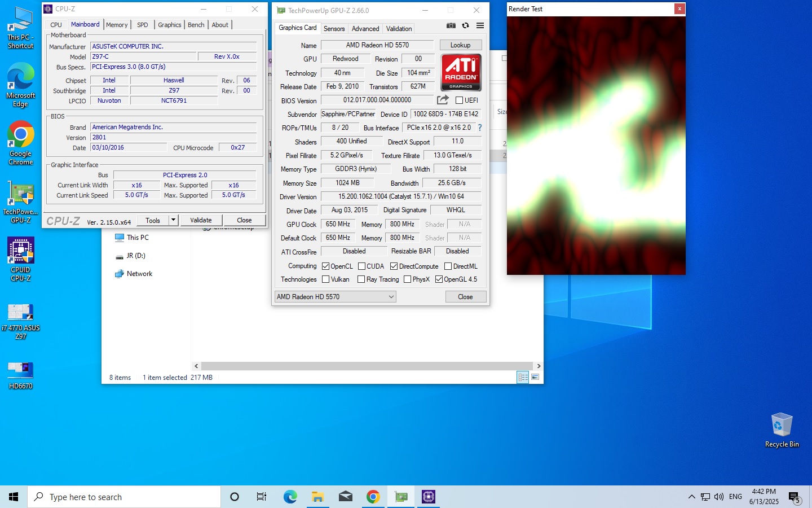Image resolution: width=812 pixels, height=508 pixels.
Task: Open Cortana circle on the taskbar
Action: [x=235, y=497]
